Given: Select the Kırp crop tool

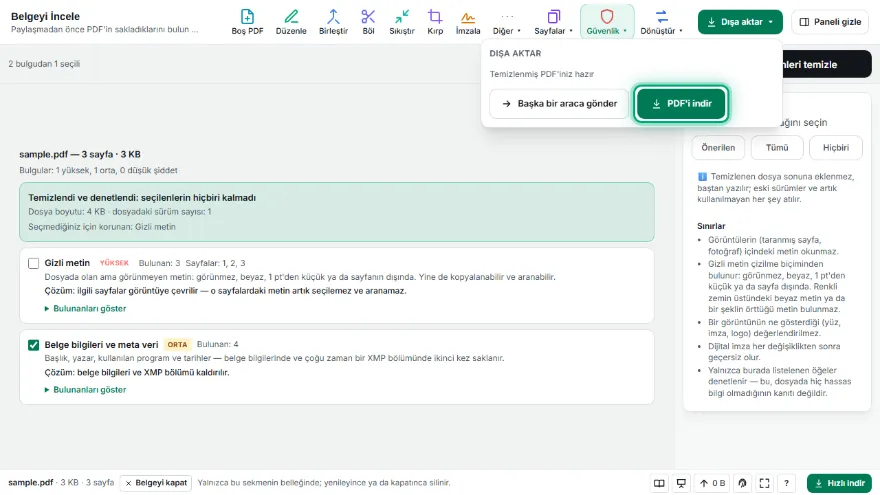Looking at the screenshot, I should [435, 22].
